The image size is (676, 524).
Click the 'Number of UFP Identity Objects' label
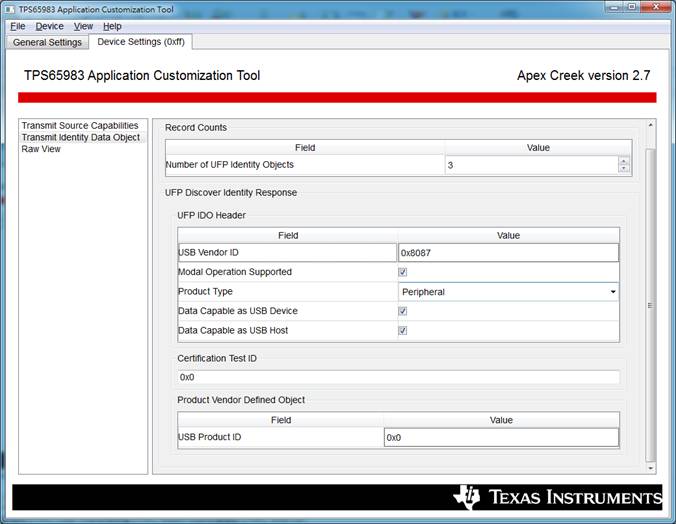coord(229,164)
